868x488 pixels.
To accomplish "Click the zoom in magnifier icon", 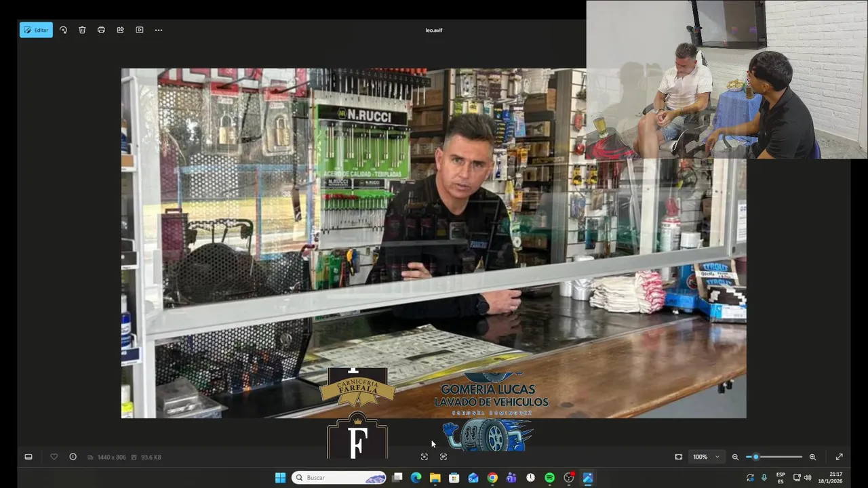I will pyautogui.click(x=812, y=457).
